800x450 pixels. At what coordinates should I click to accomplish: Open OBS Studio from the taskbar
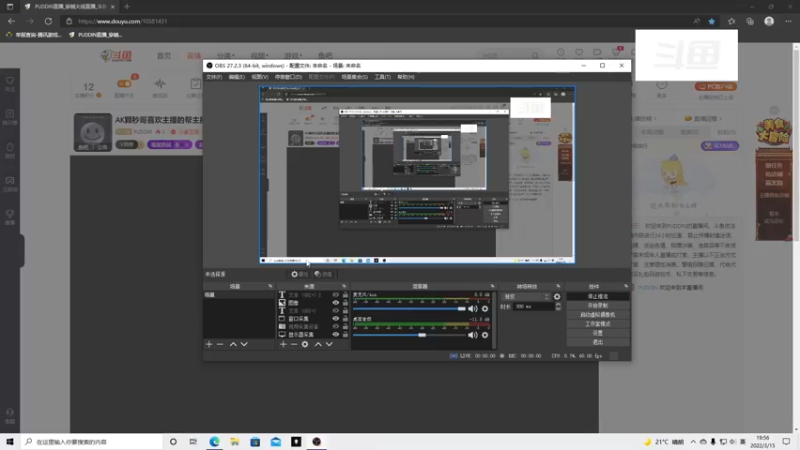316,442
